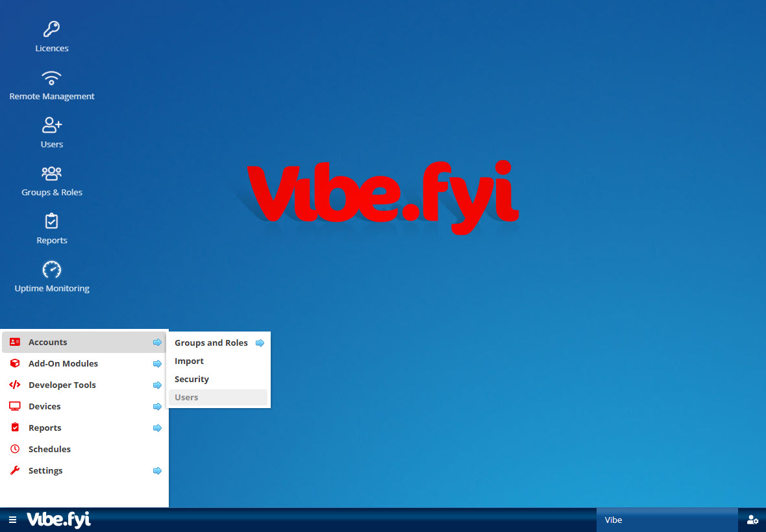This screenshot has height=532, width=766.
Task: Click the Vibe.fyi logo in the taskbar
Action: tap(58, 520)
